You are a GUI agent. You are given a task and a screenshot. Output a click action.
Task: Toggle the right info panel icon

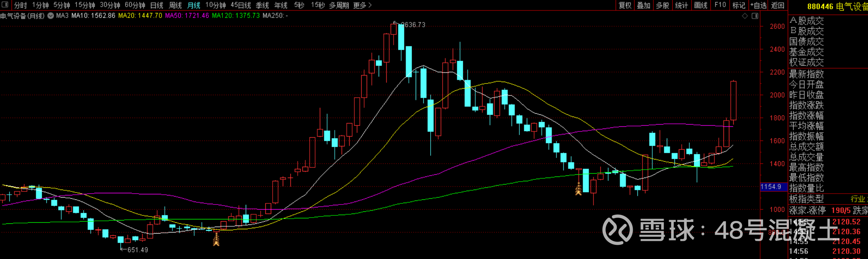point(755,16)
